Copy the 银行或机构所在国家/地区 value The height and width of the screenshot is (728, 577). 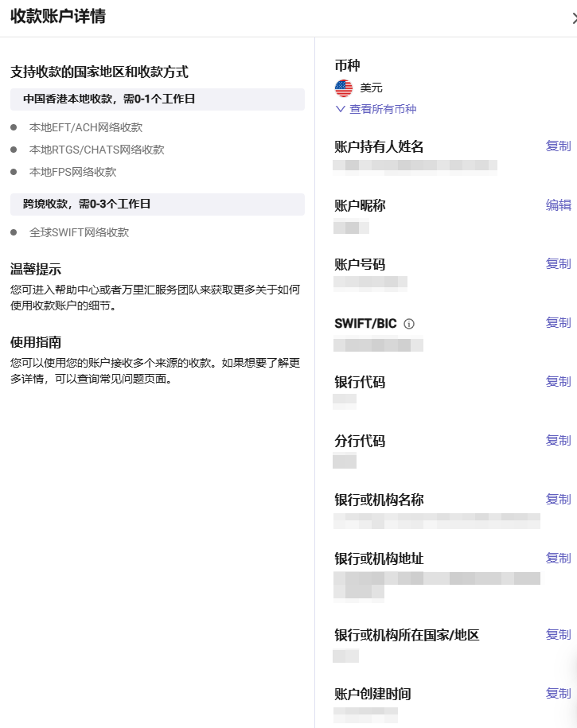click(x=558, y=635)
